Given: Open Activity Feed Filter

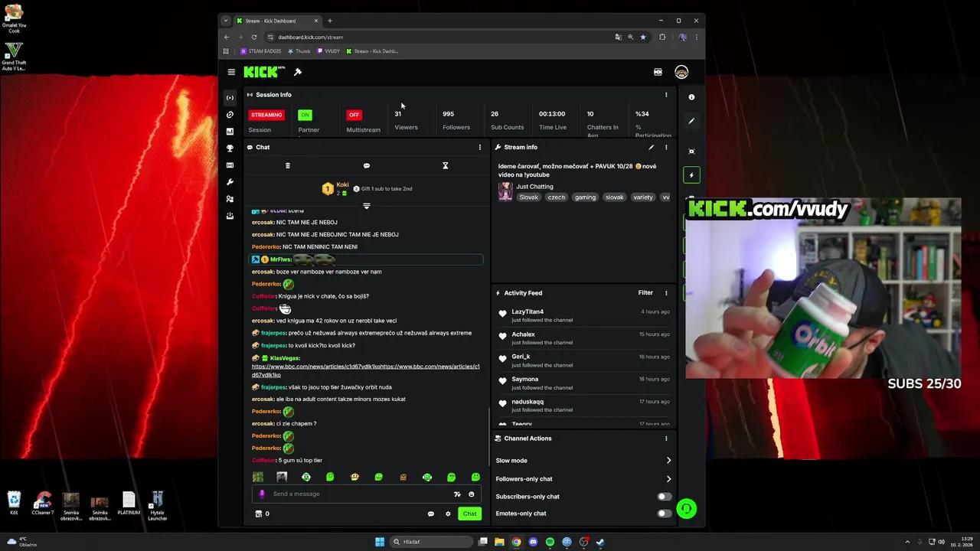Looking at the screenshot, I should [x=645, y=292].
